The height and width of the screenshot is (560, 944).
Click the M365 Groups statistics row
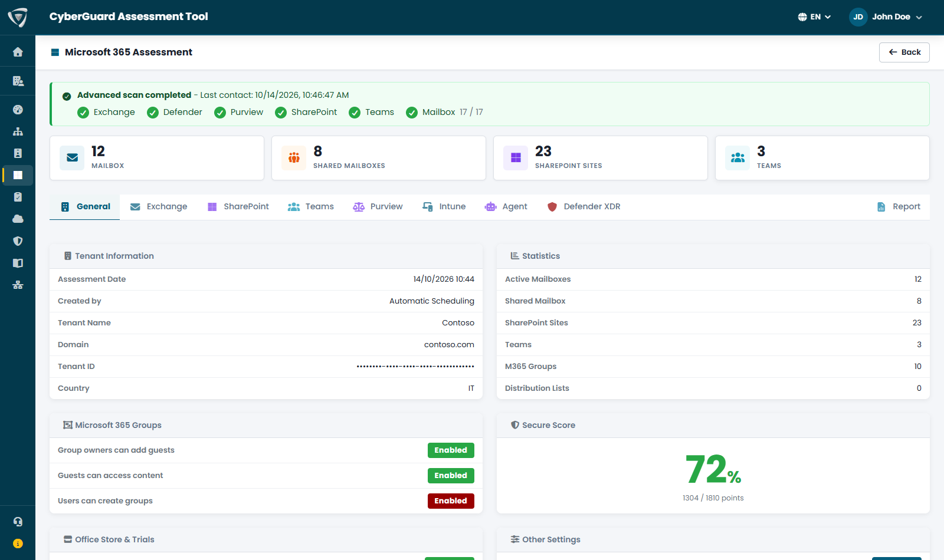click(713, 367)
